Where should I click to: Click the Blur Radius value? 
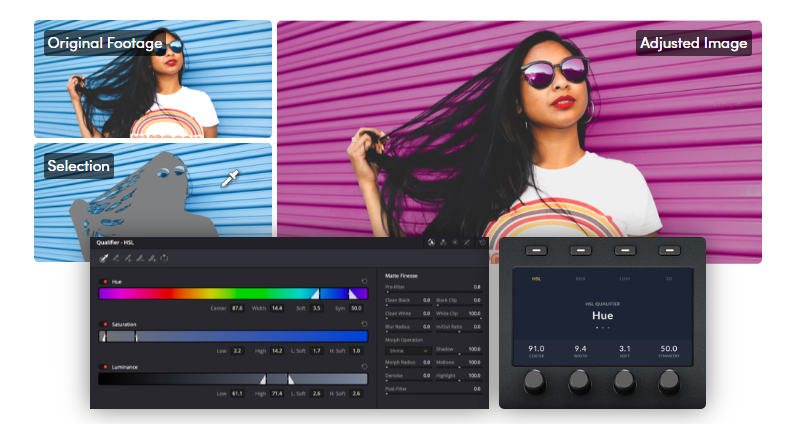(x=426, y=327)
